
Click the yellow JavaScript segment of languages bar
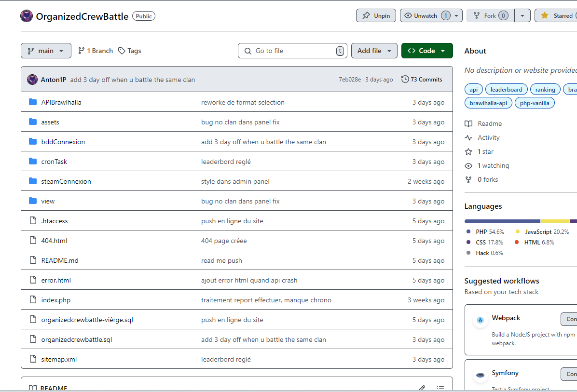pyautogui.click(x=555, y=221)
